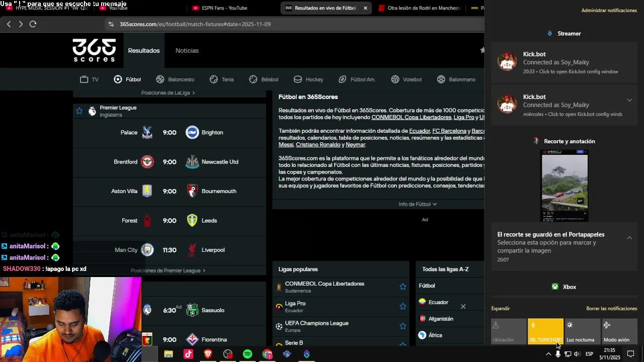Click the Man City team crest
This screenshot has width=644, height=362.
coord(147,250)
